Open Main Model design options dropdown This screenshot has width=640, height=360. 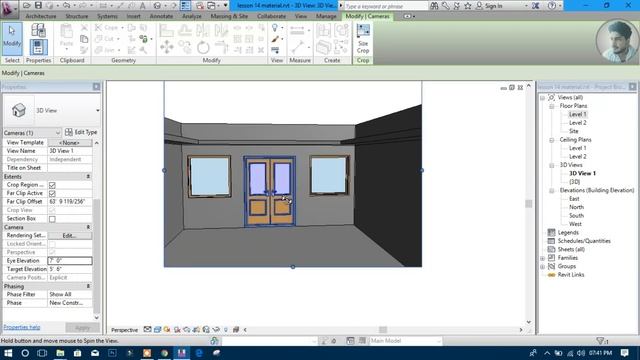point(405,341)
